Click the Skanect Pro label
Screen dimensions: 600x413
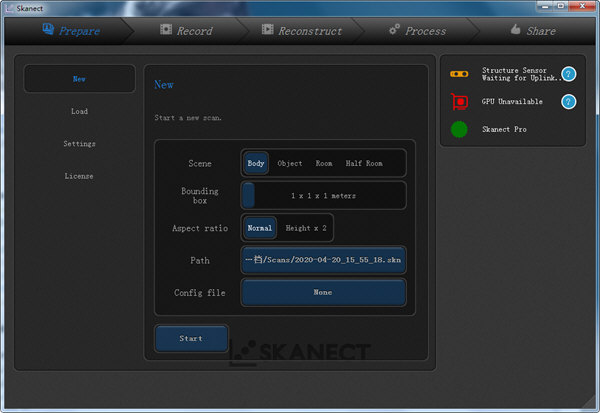[504, 129]
